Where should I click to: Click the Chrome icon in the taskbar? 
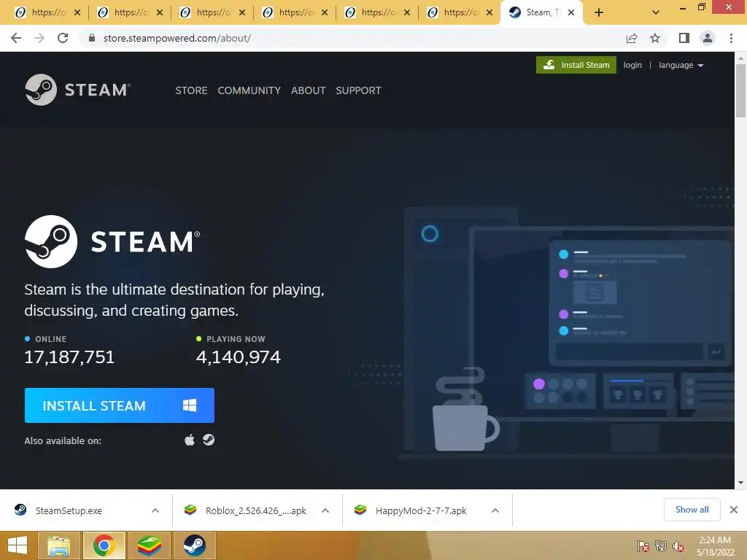(104, 545)
